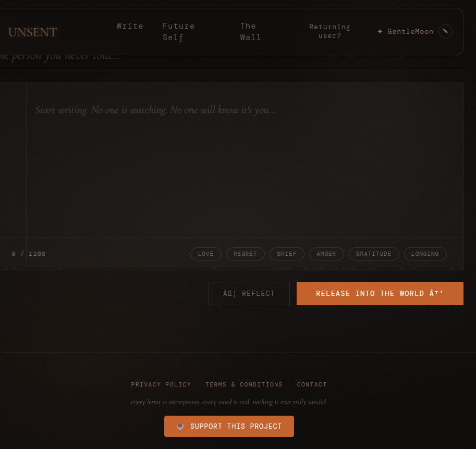Image resolution: width=476 pixels, height=449 pixels.
Task: Open the Future Self page
Action: 178,31
